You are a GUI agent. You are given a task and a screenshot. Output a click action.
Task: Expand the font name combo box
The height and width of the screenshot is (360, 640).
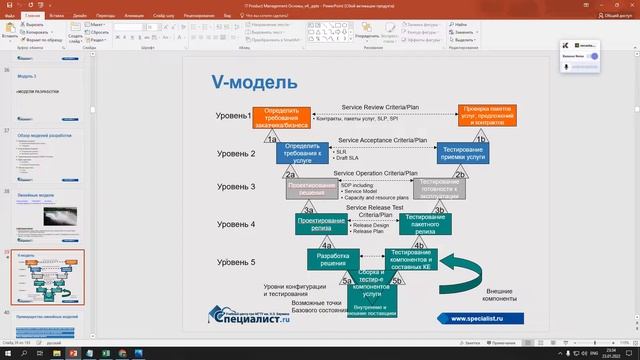pyautogui.click(x=143, y=27)
